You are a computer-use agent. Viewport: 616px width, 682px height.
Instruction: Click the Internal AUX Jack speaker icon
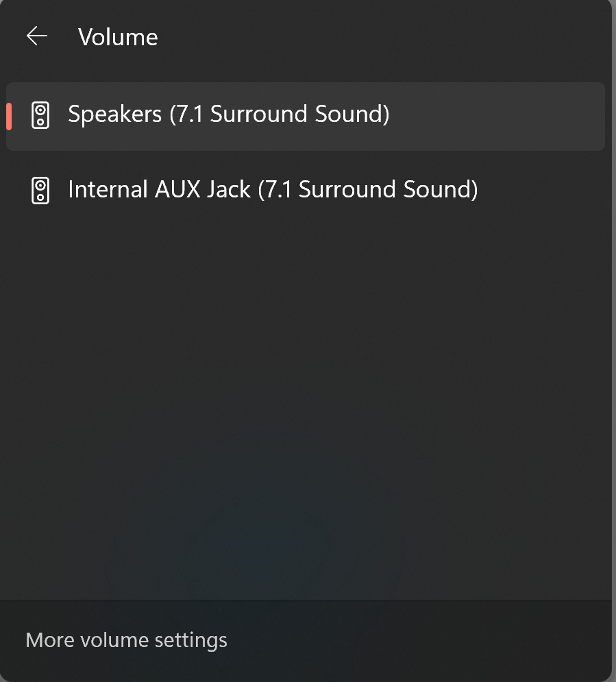point(41,190)
